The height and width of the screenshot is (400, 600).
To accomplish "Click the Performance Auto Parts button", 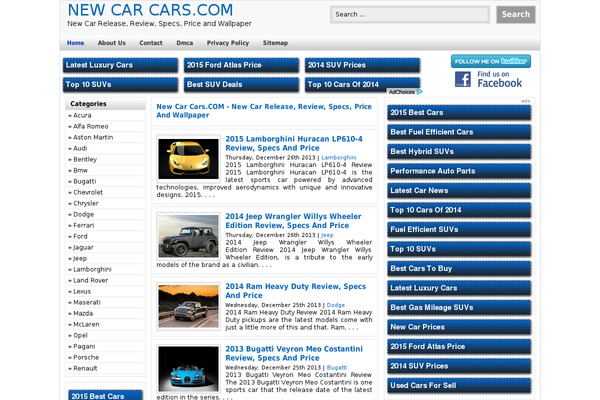I will click(459, 171).
